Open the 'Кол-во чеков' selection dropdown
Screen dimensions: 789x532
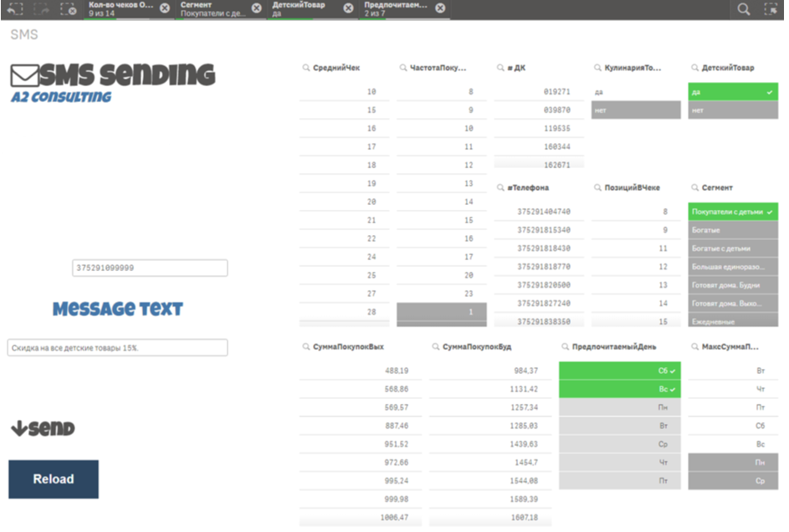point(121,9)
